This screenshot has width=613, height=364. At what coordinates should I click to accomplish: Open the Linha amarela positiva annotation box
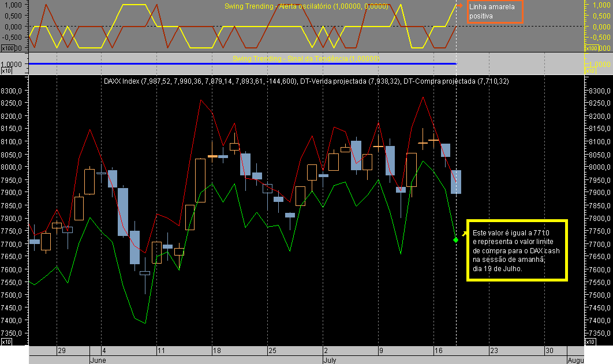[x=495, y=12]
